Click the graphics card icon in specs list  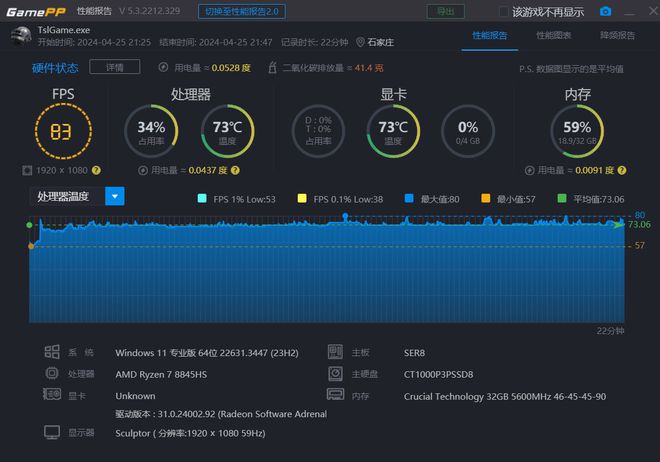tap(52, 394)
